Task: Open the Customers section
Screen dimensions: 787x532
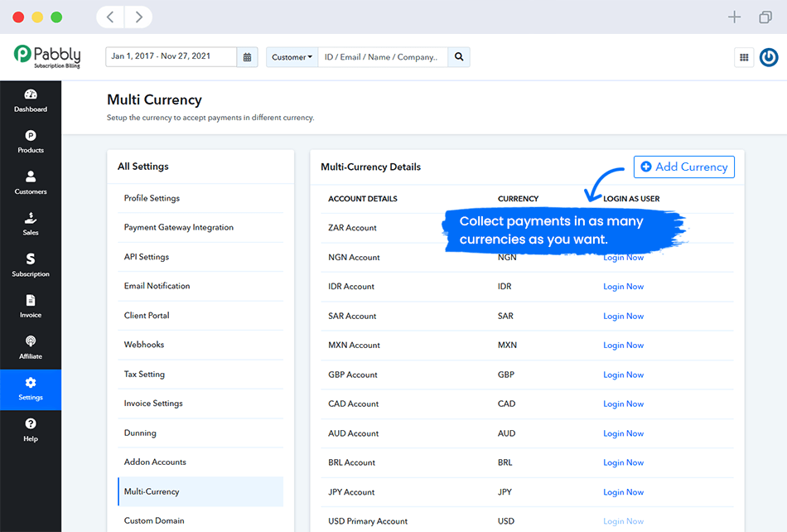Action: point(31,183)
